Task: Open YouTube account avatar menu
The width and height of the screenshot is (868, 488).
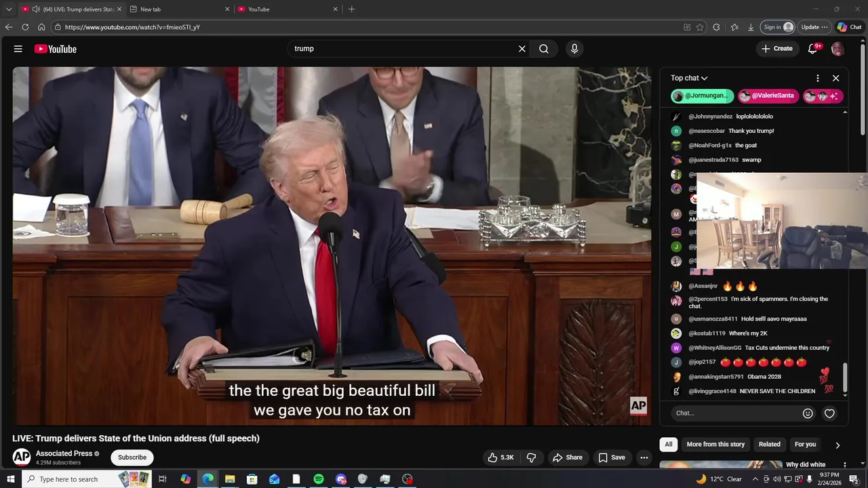Action: pos(837,49)
